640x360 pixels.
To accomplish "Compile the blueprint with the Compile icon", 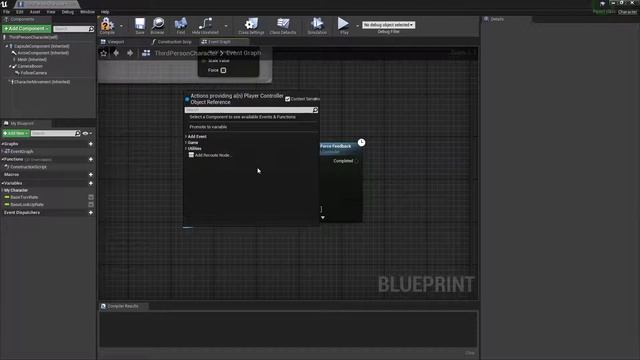I will (107, 24).
